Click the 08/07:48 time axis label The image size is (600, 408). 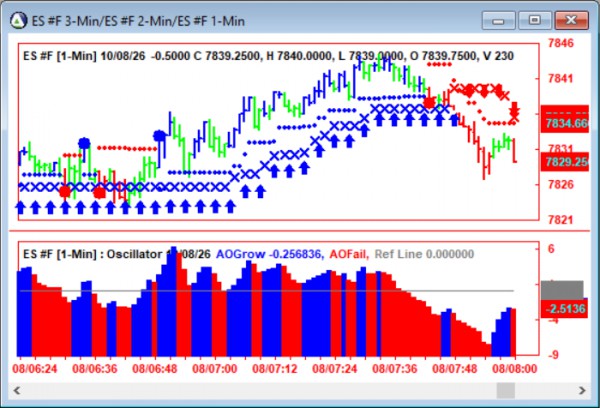455,369
